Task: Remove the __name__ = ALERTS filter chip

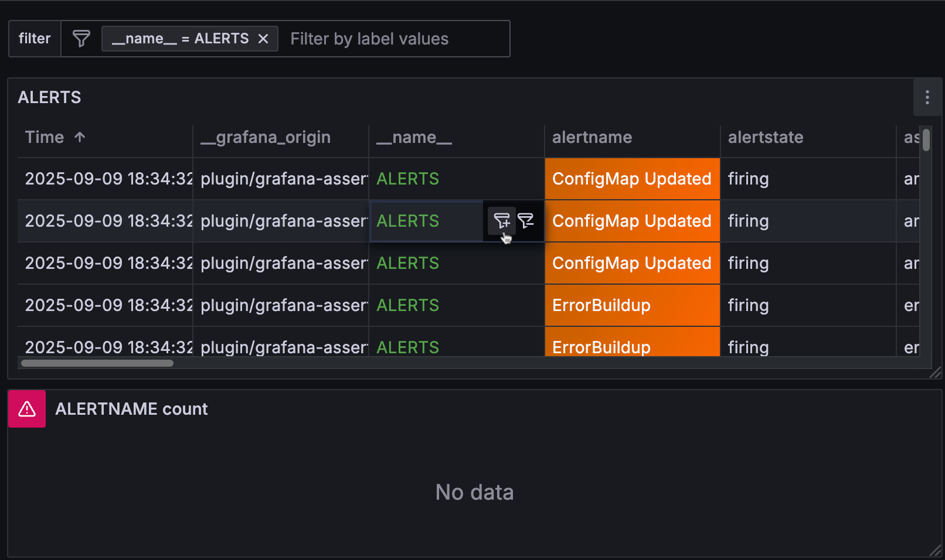Action: coord(263,39)
